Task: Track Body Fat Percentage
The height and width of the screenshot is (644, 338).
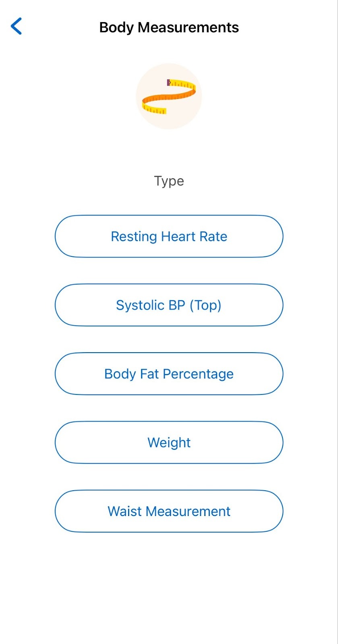Action: point(169,374)
